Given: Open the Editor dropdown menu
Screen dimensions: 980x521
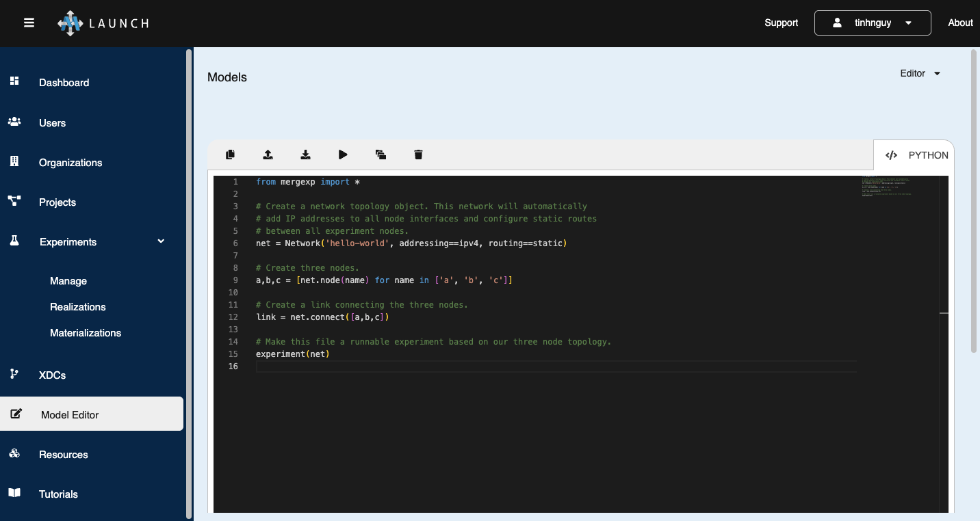Looking at the screenshot, I should (x=920, y=73).
